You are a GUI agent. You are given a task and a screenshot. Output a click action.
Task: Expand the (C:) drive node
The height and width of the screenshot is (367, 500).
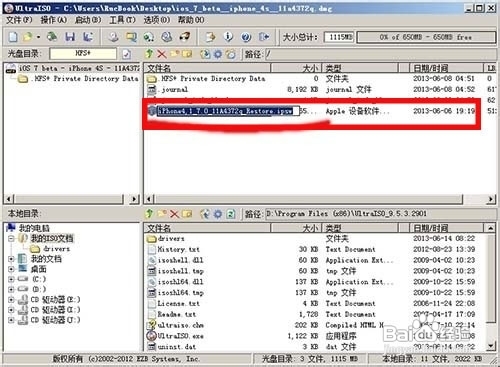(11, 279)
